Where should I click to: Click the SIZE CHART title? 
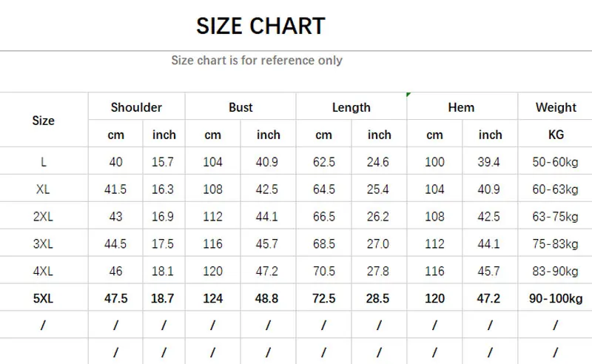[260, 27]
